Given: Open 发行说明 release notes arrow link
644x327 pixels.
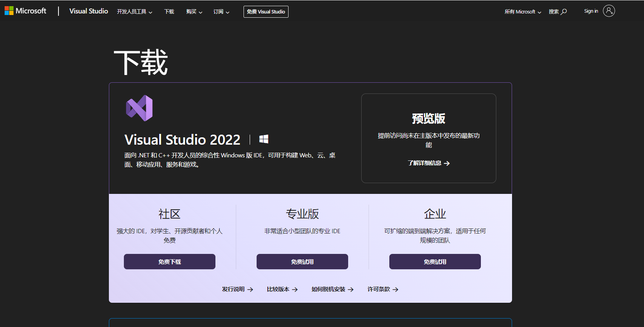Looking at the screenshot, I should (237, 289).
